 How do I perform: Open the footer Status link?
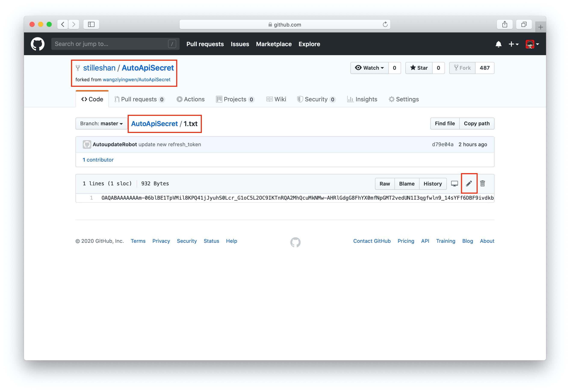tap(211, 241)
